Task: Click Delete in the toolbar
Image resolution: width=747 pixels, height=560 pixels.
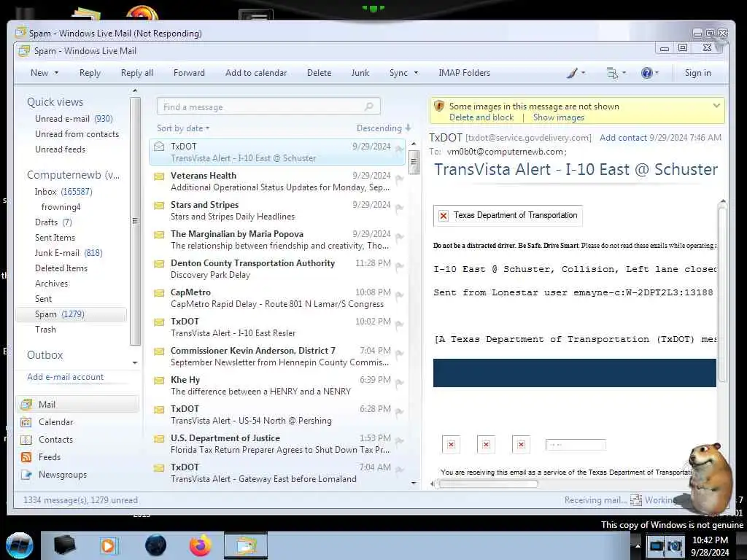Action: pyautogui.click(x=320, y=73)
